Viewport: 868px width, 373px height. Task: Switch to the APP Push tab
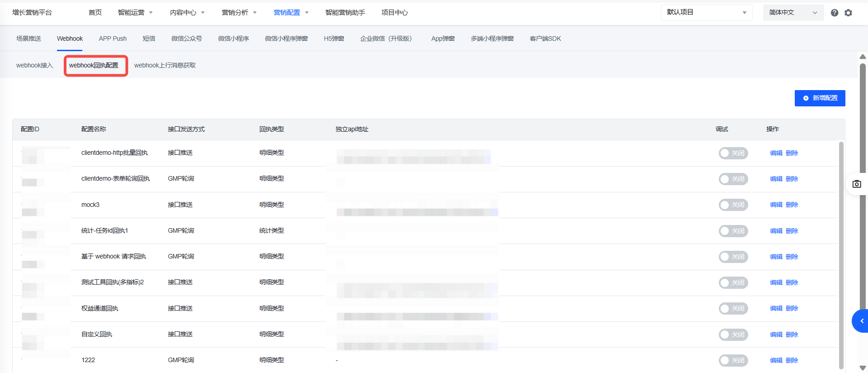click(113, 38)
